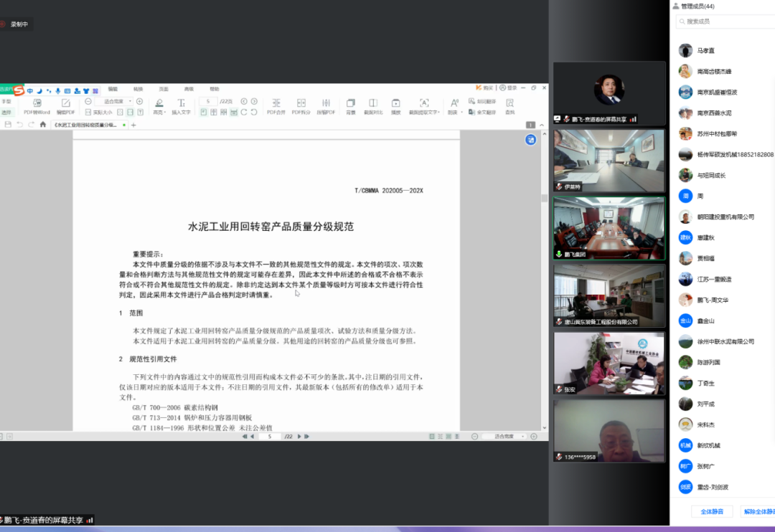
Task: Click the 全体静音 mute all button
Action: coord(712,512)
